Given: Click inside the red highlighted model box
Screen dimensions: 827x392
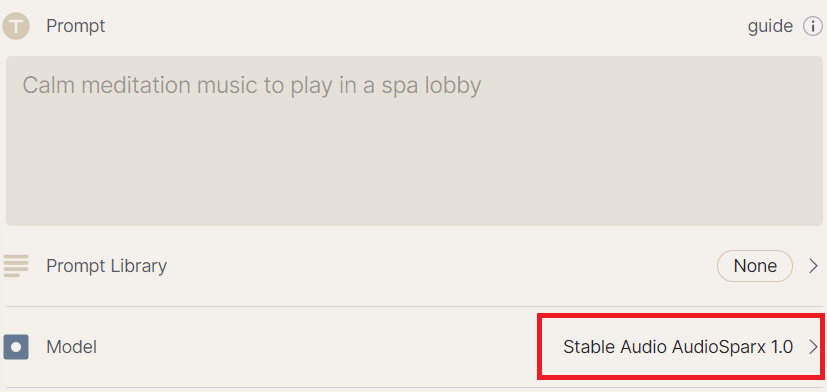Looking at the screenshot, I should (x=681, y=346).
